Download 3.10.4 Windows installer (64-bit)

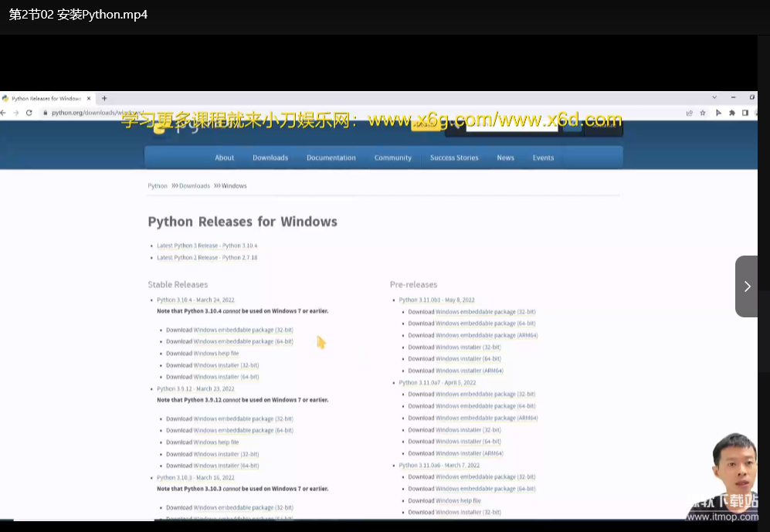click(226, 377)
